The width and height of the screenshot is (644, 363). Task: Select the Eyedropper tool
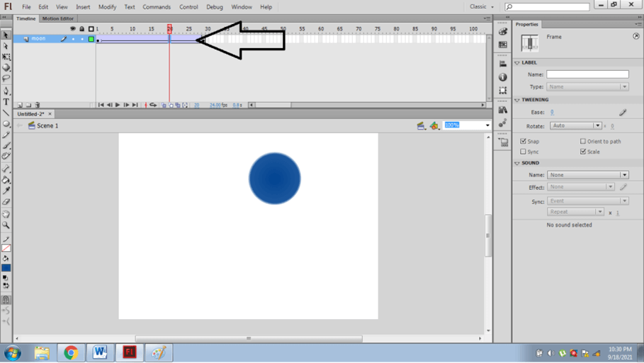point(6,190)
